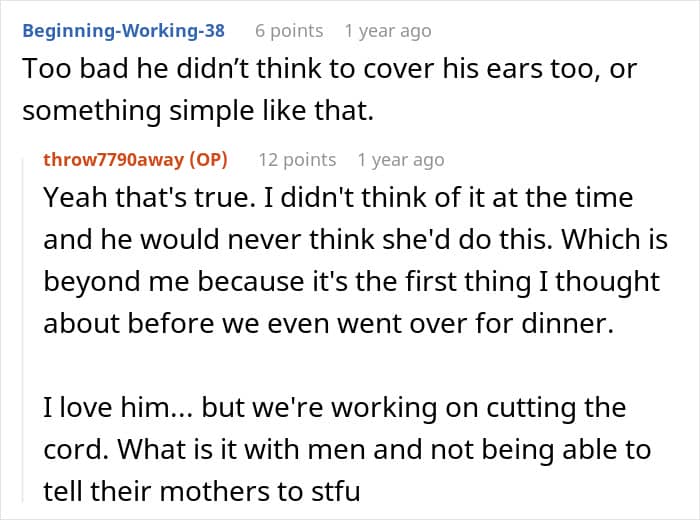Screen dimensions: 700x520
Task: Click the (OP) label beside throw7790away
Action: point(208,160)
